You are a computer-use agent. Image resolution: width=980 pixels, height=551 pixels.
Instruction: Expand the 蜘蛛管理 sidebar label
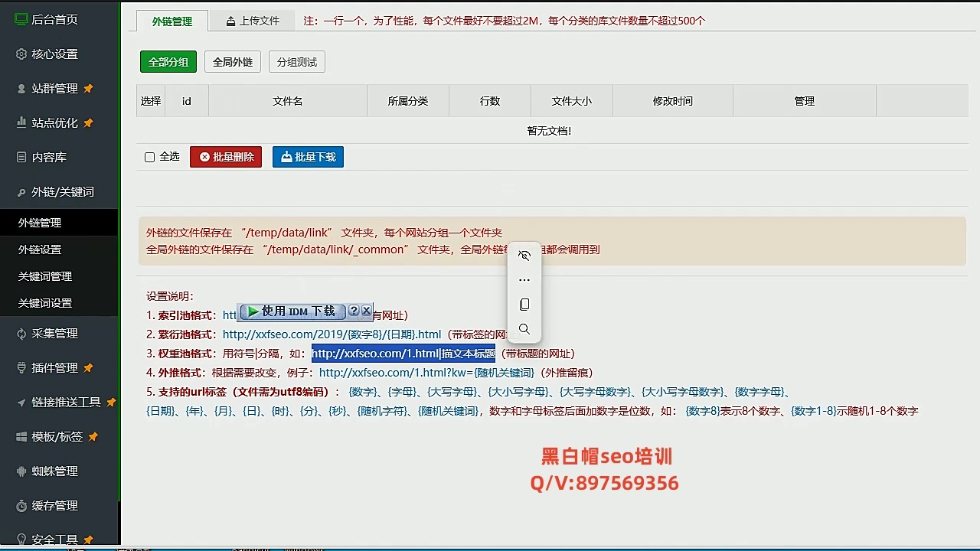tap(54, 471)
